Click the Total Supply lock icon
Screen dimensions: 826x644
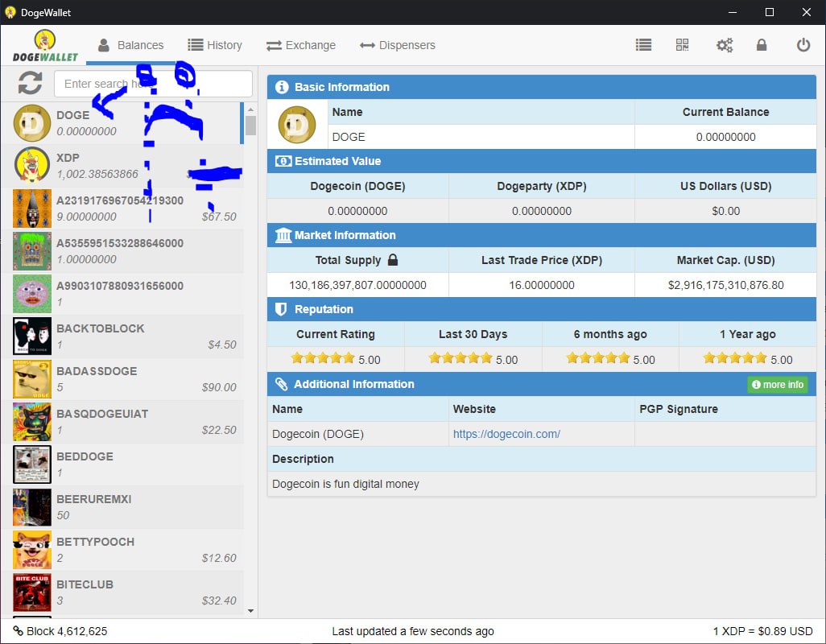point(393,260)
